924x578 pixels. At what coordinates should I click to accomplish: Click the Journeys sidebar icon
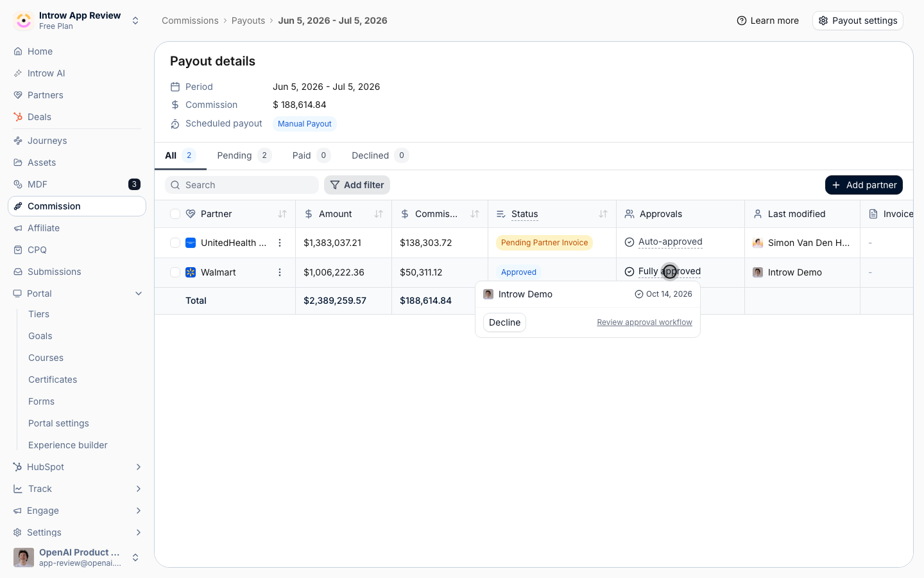pyautogui.click(x=18, y=141)
